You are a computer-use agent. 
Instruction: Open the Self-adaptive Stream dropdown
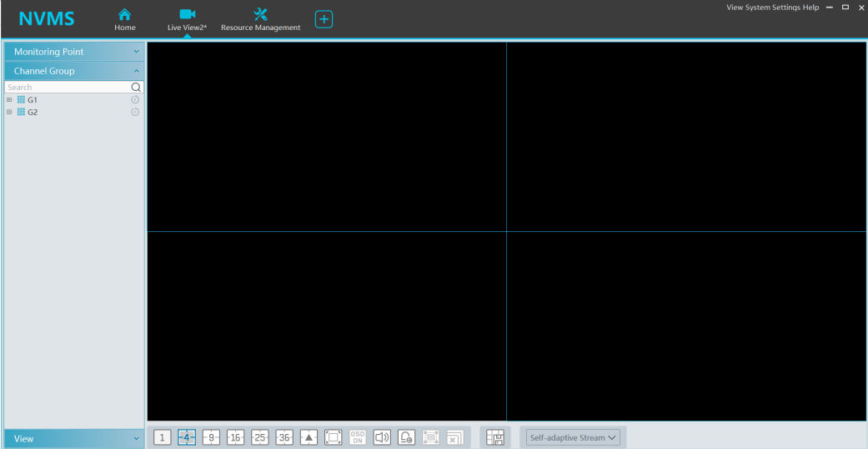(573, 437)
